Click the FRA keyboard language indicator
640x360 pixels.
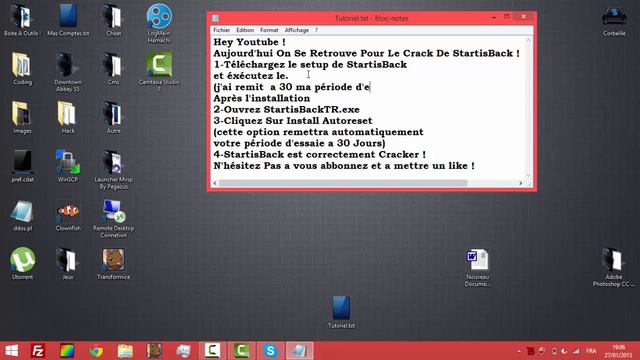coord(591,351)
